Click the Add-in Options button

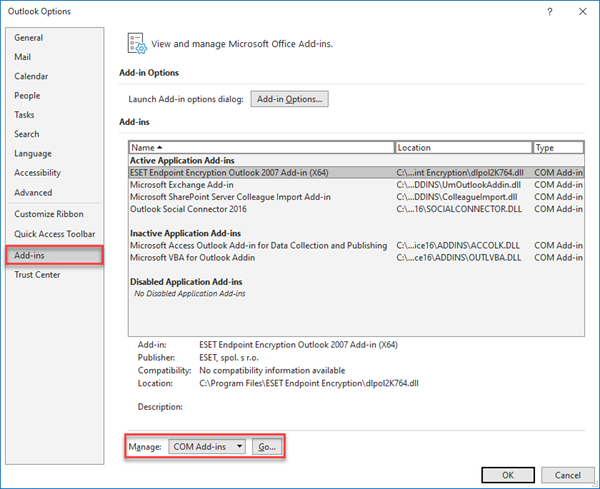tap(289, 99)
